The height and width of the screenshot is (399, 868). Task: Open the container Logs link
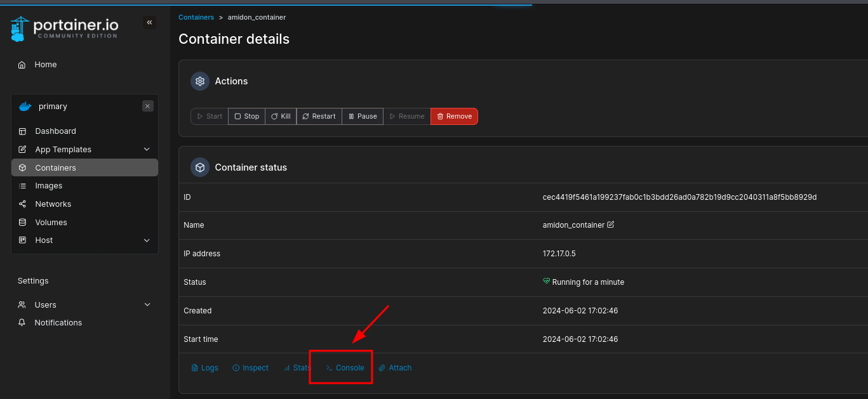click(205, 368)
